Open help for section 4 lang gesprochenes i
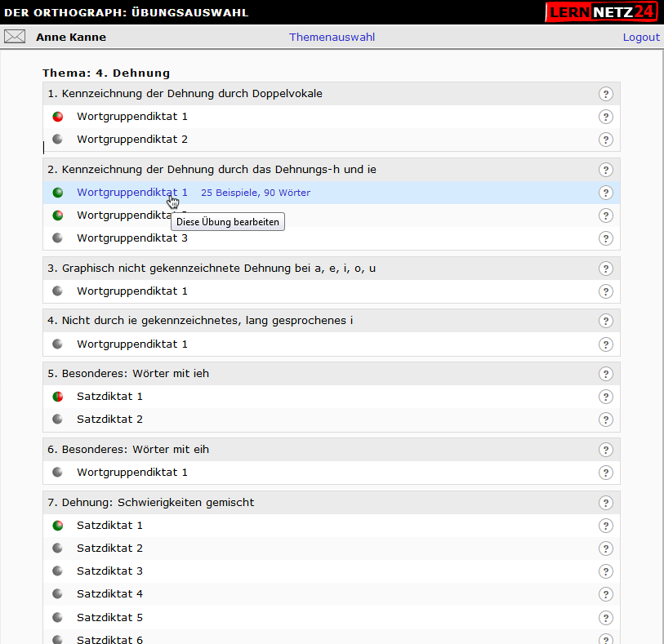Screen dimensions: 664x644 pos(606,321)
